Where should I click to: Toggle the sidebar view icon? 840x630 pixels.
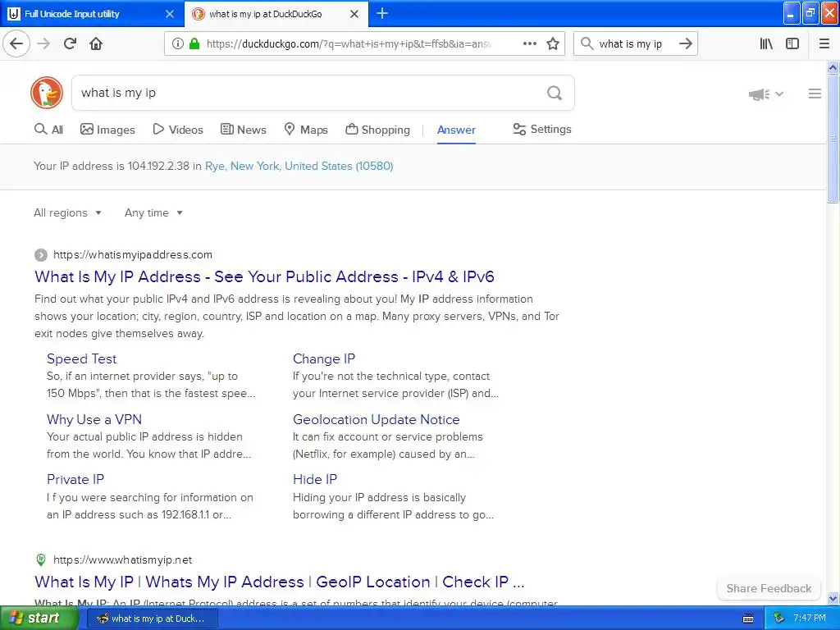click(792, 43)
